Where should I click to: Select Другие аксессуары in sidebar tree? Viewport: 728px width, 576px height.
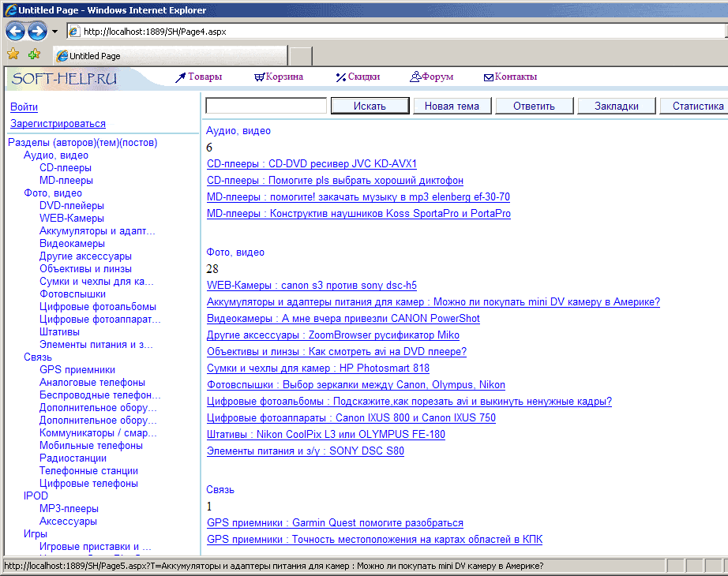85,256
